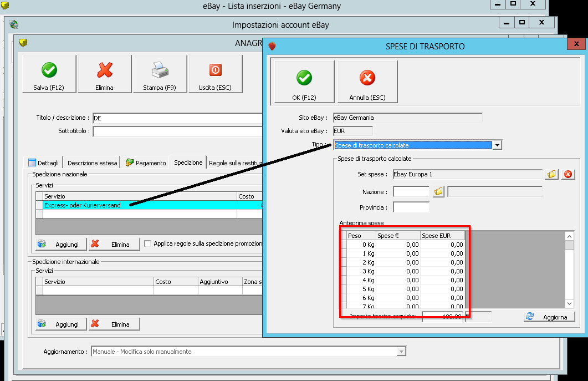Click the Costo header in national services
The width and height of the screenshot is (588, 381).
click(x=250, y=196)
